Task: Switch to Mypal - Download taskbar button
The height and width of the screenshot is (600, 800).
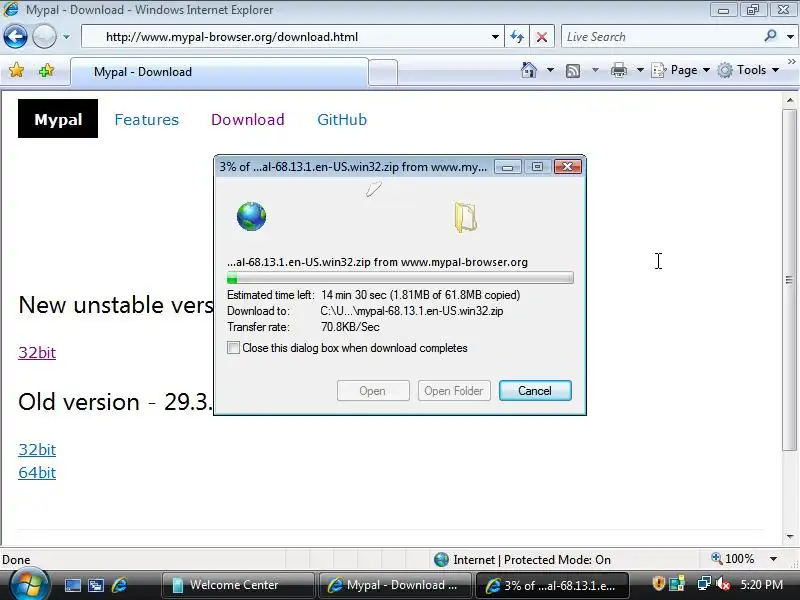Action: point(395,585)
